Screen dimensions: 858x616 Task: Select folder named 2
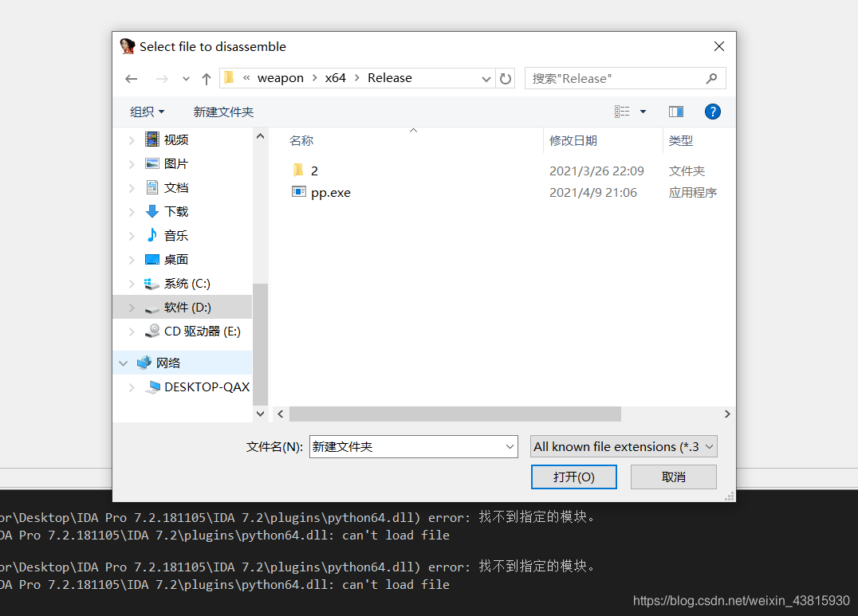(314, 171)
